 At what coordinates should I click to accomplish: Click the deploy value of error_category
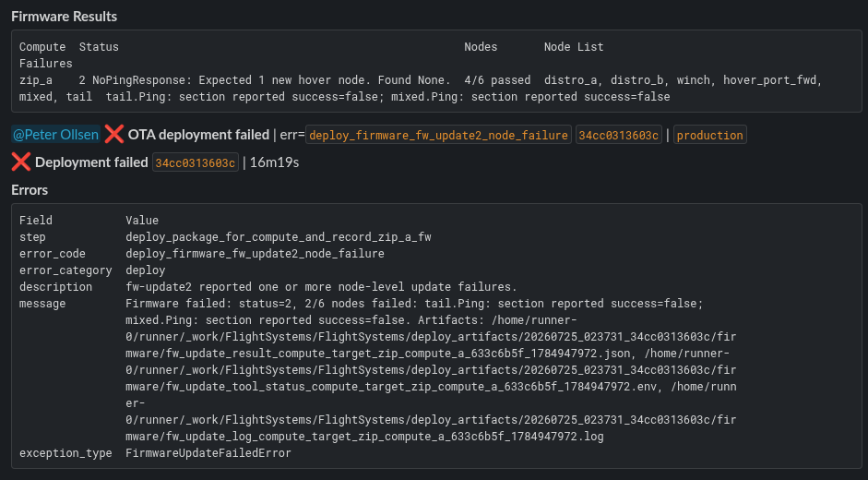coord(145,270)
